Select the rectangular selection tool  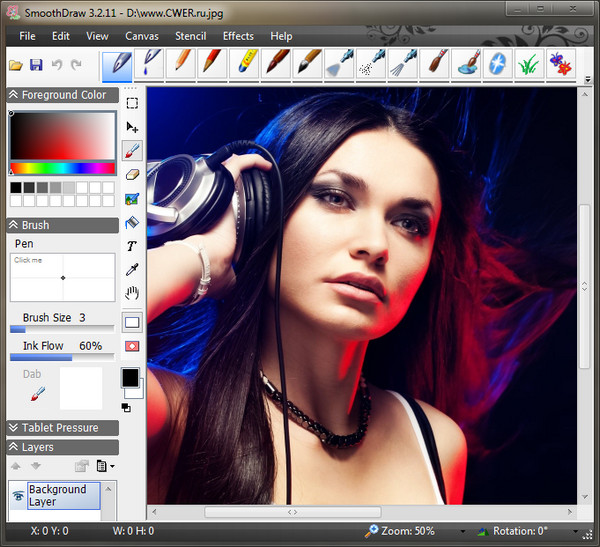click(x=132, y=102)
